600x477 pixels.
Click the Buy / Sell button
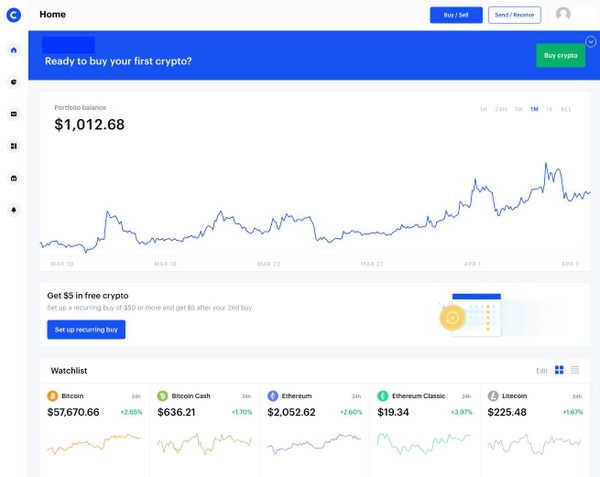pos(455,15)
